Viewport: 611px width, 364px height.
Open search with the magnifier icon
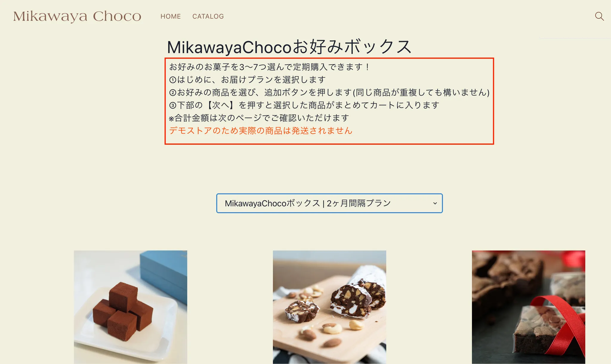[x=599, y=16]
